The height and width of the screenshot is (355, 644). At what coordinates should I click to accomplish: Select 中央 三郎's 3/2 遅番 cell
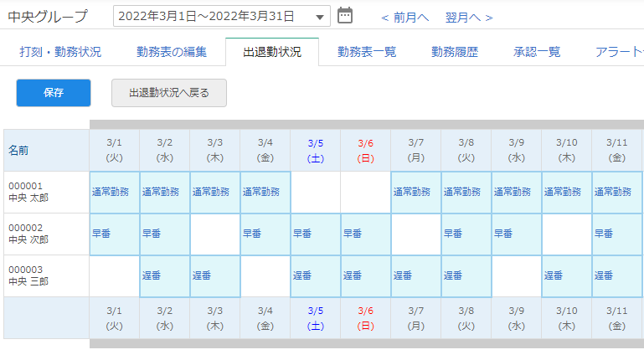coord(165,275)
